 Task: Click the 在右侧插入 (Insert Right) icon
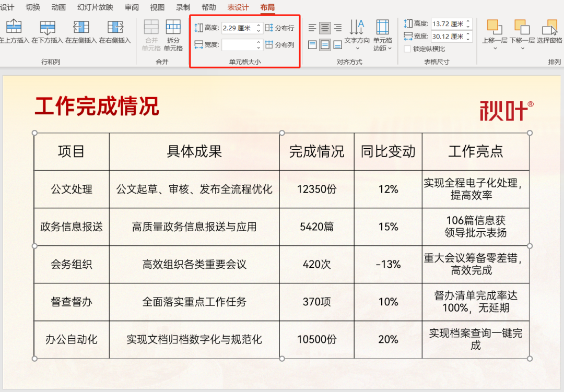coord(115,28)
